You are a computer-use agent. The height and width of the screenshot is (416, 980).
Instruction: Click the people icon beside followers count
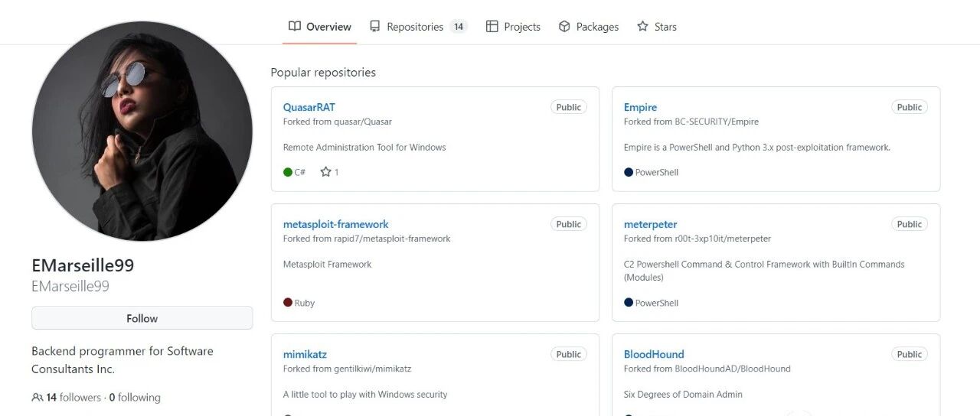[38, 398]
